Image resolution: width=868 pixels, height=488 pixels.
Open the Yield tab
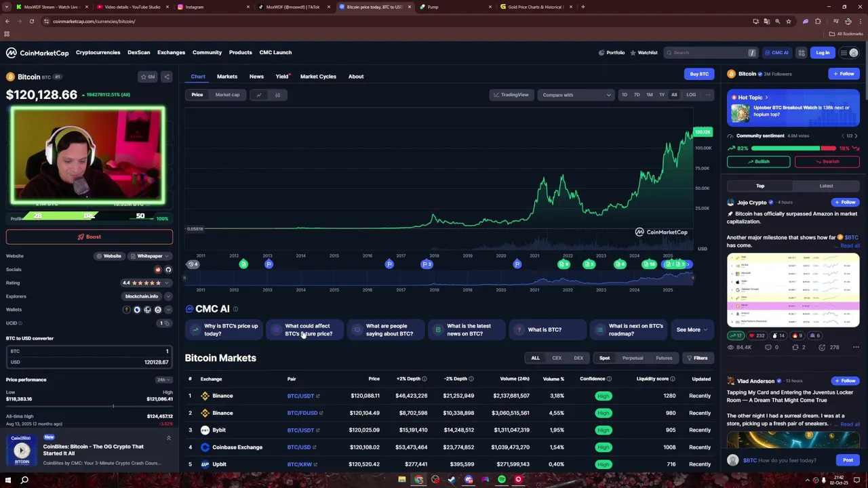[x=281, y=77]
